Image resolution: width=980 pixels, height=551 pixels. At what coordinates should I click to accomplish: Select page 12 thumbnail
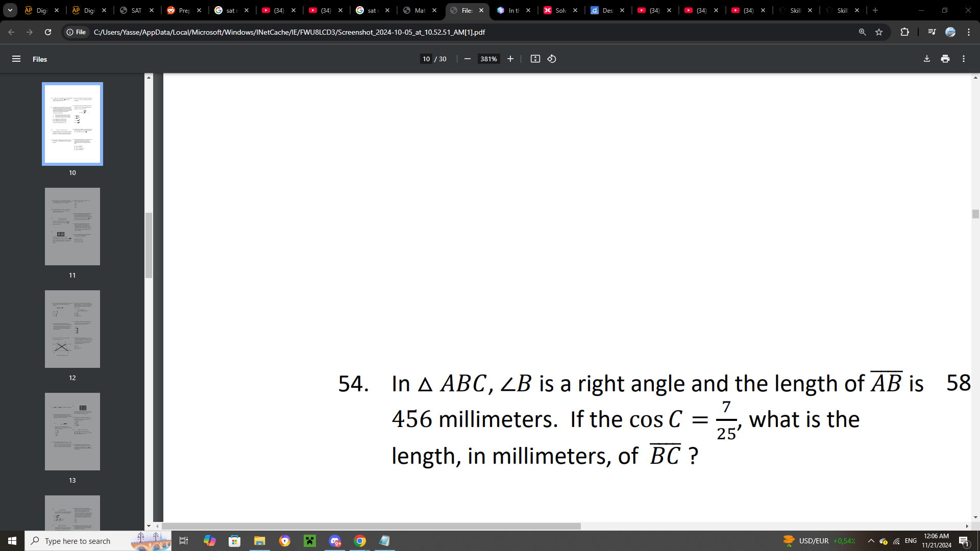72,329
